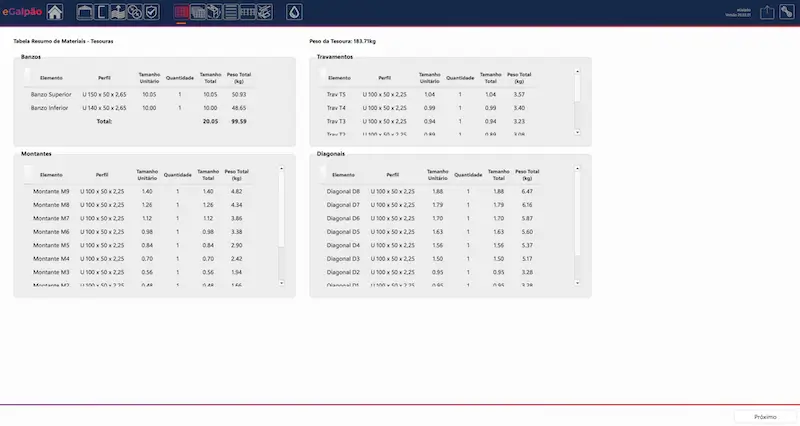Select the Montante M9 row
The image size is (800, 426).
click(51, 191)
